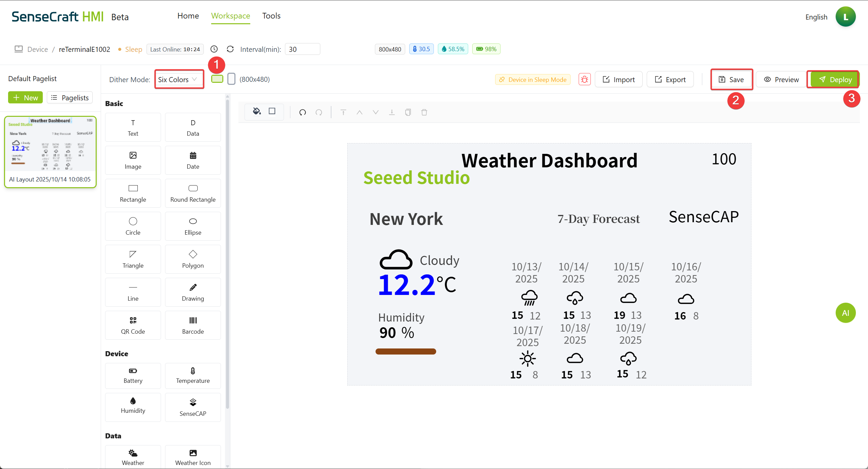
Task: Open the Tools tab
Action: [x=271, y=16]
